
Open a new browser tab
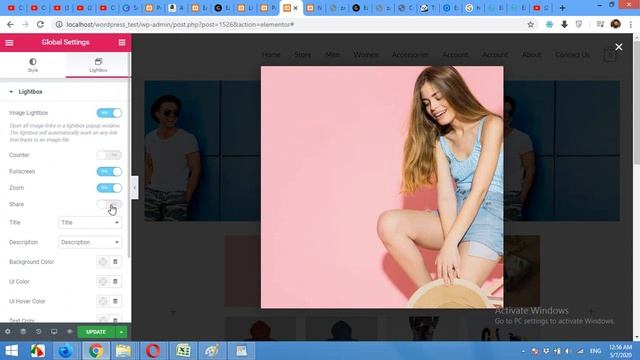(x=562, y=8)
